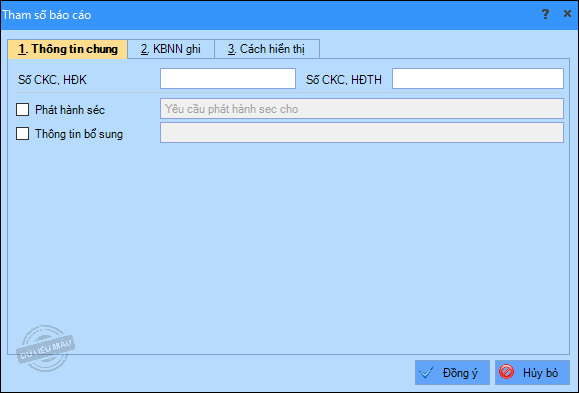Select the Yêu cầu phát hành sec cho field
This screenshot has height=393, width=579.
click(x=362, y=109)
